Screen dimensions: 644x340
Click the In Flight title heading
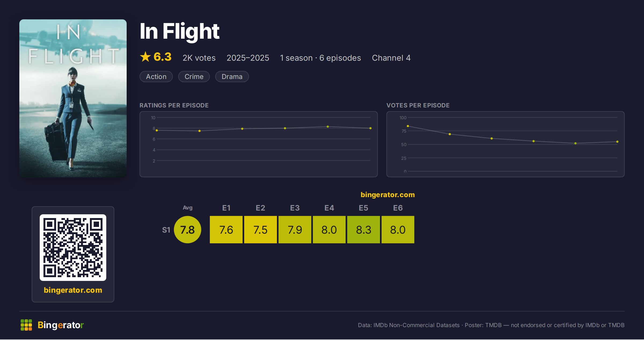point(180,32)
